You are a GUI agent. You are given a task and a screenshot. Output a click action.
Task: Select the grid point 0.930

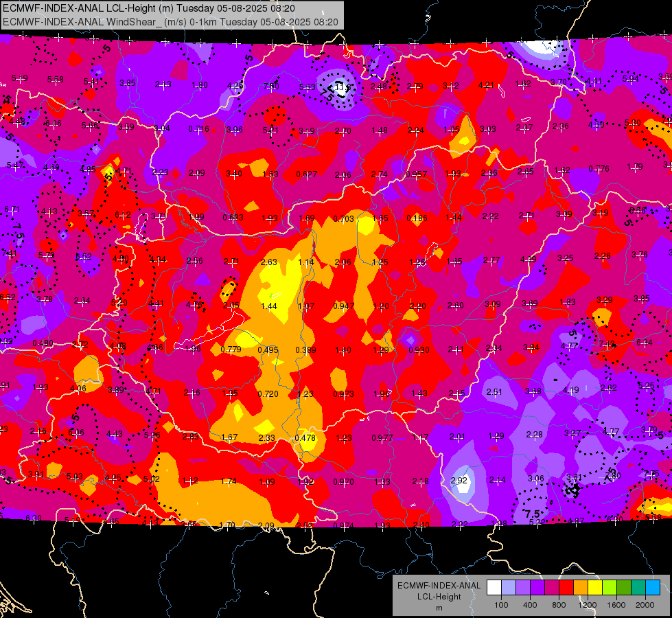[419, 350]
